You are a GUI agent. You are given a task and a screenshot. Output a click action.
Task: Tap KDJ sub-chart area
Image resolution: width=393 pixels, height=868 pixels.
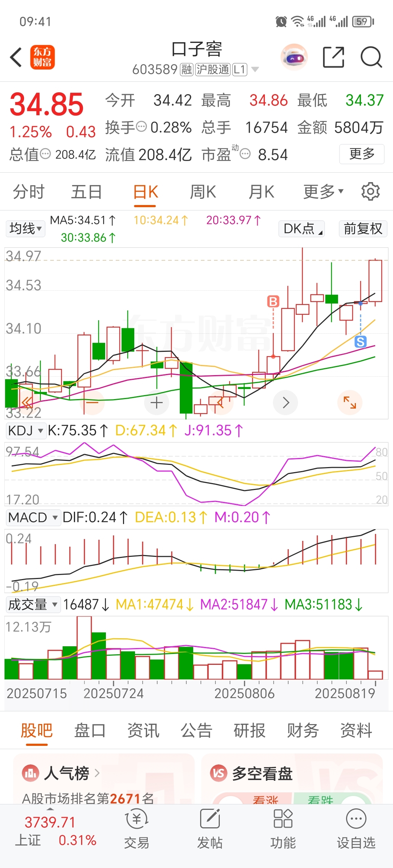[x=196, y=474]
